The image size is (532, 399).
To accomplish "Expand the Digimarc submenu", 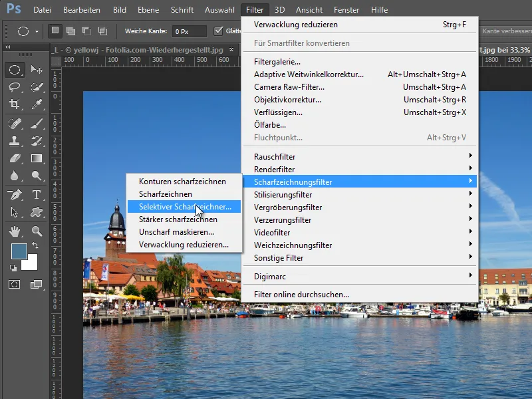I will [360, 276].
